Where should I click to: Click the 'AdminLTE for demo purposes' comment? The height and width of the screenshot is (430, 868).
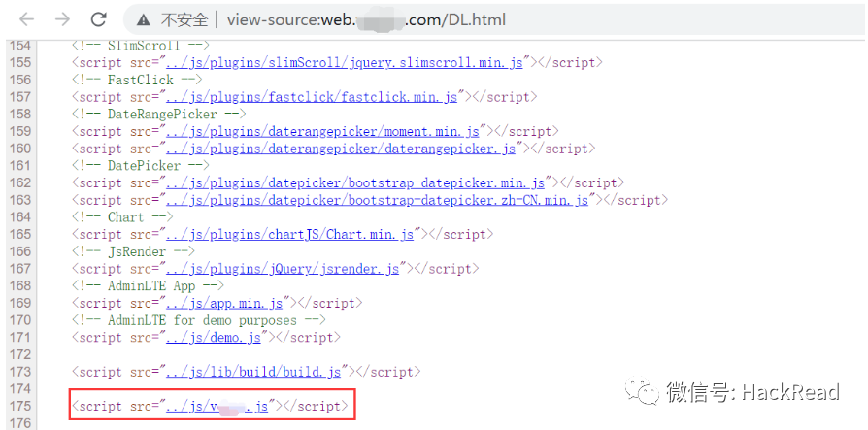(198, 320)
